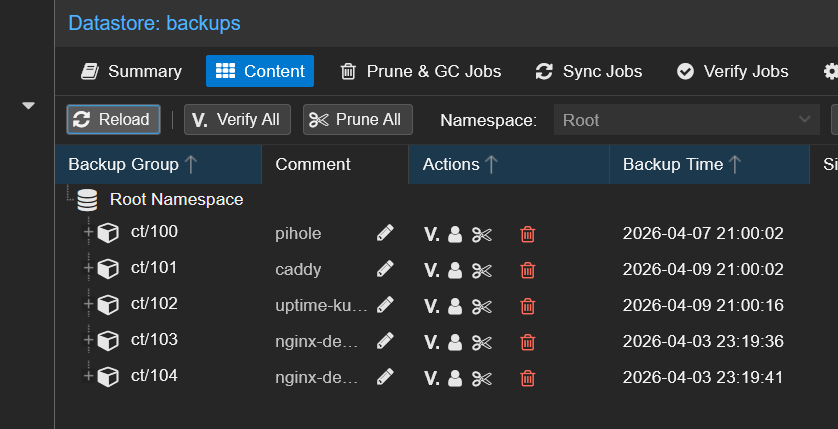Viewport: 838px width, 429px height.
Task: Prune ct/101 with scissors icon
Action: 482,270
